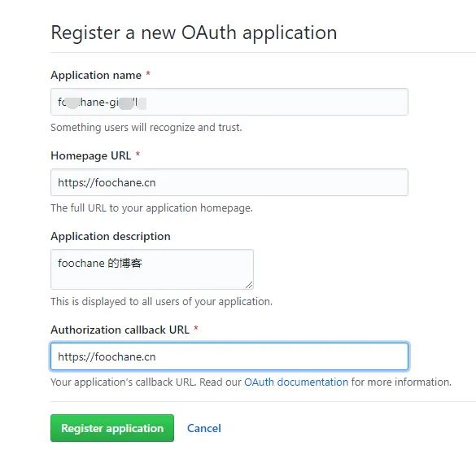Focus the Authorization callback URL field
Screen dimensions: 476x450
coord(229,356)
